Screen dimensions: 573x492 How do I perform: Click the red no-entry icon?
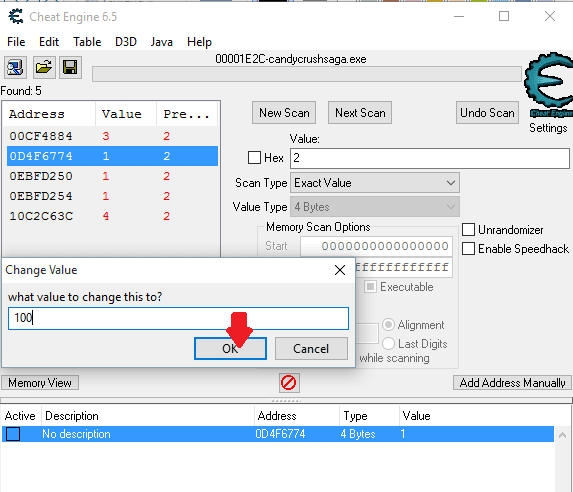coord(289,383)
